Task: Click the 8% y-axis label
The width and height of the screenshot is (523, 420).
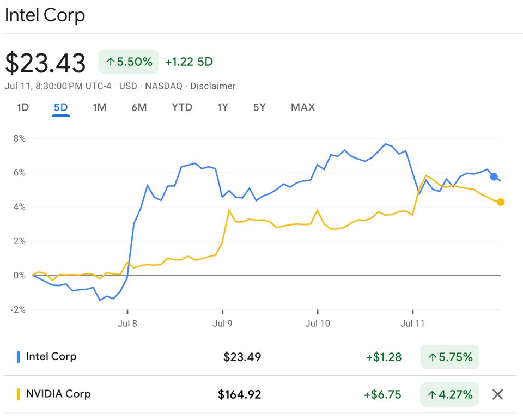Action: 20,138
